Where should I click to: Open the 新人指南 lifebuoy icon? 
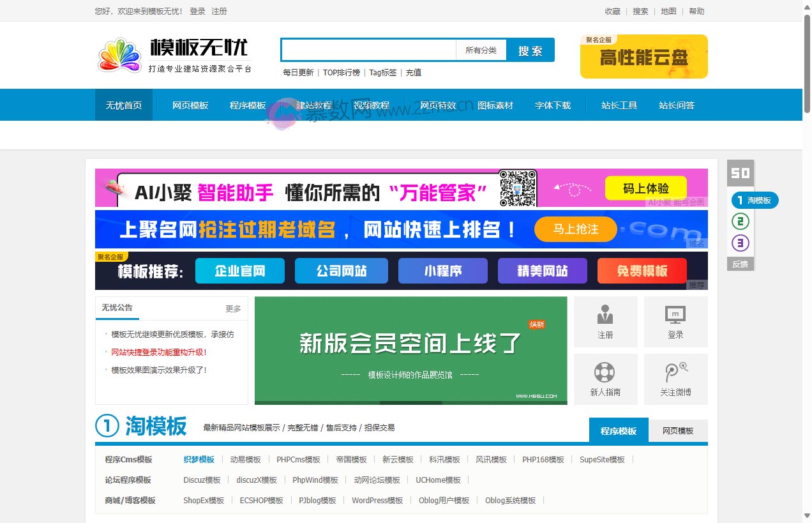(605, 379)
